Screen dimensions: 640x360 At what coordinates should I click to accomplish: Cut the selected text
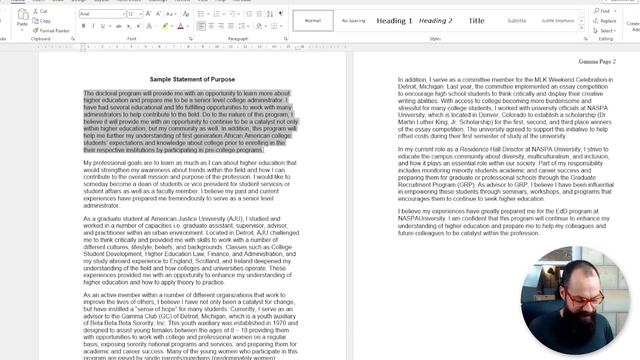pyautogui.click(x=40, y=11)
